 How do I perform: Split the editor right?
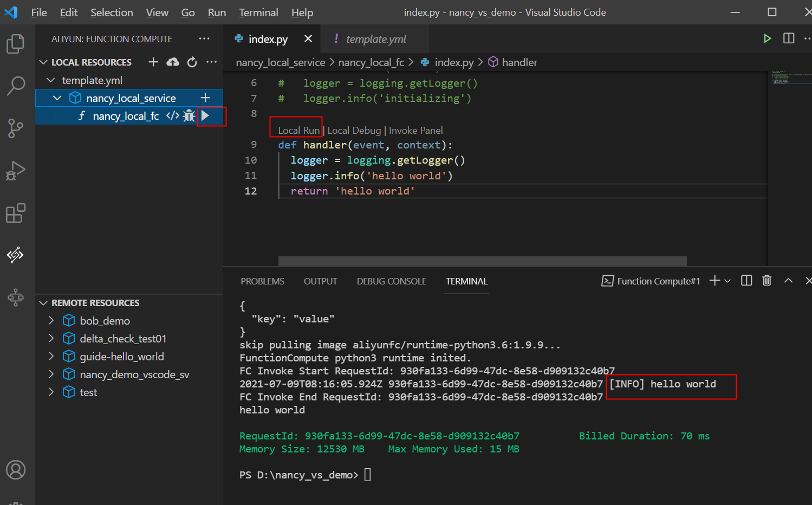tap(789, 38)
